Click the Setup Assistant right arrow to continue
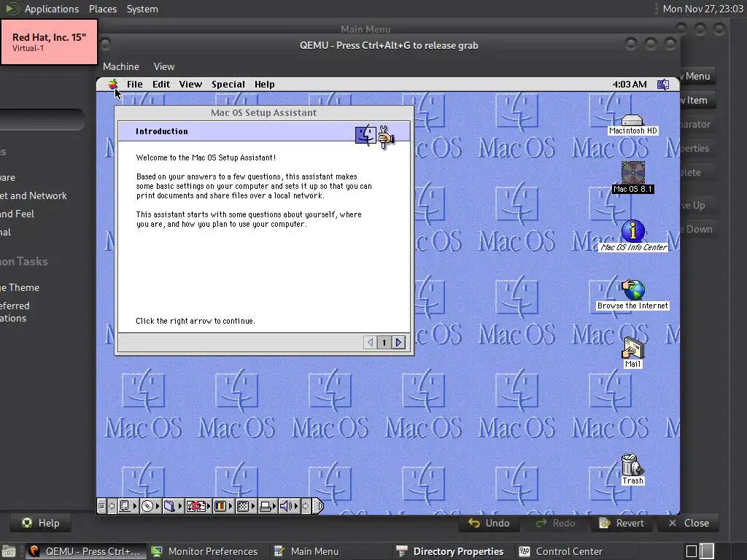747x560 pixels. 398,343
